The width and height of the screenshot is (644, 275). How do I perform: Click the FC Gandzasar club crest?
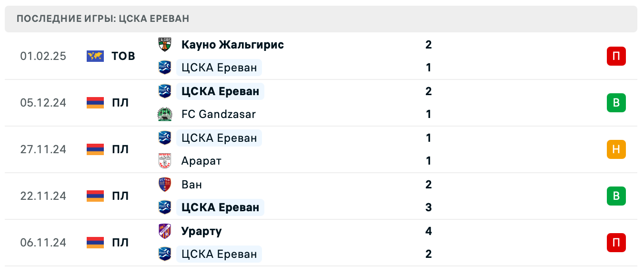click(165, 114)
